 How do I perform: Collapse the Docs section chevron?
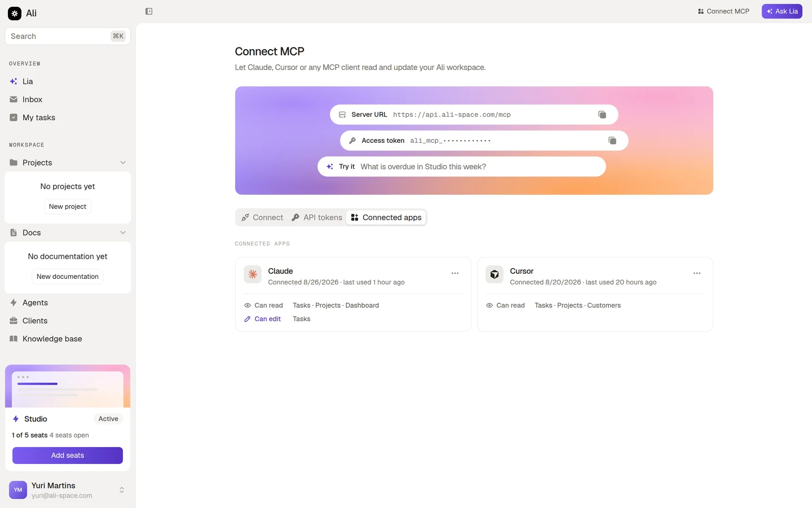(123, 233)
